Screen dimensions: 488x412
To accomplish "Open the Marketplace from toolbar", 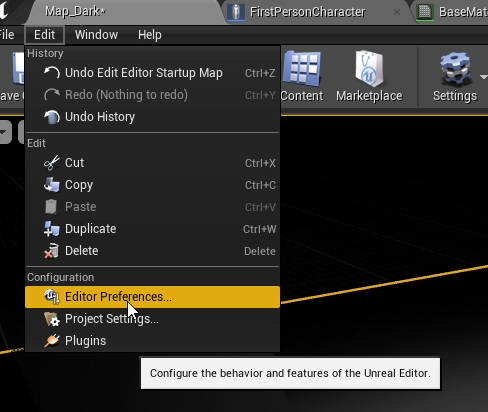I will tap(369, 76).
